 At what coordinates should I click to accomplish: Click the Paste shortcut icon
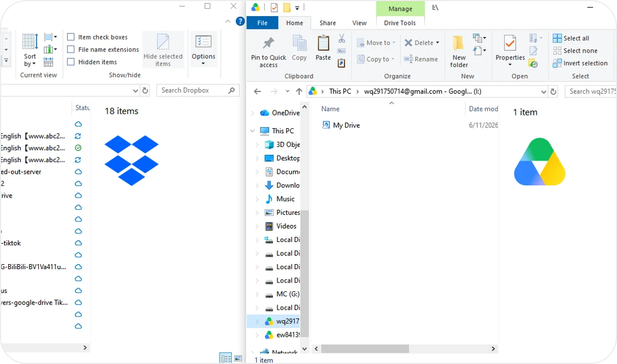[342, 63]
